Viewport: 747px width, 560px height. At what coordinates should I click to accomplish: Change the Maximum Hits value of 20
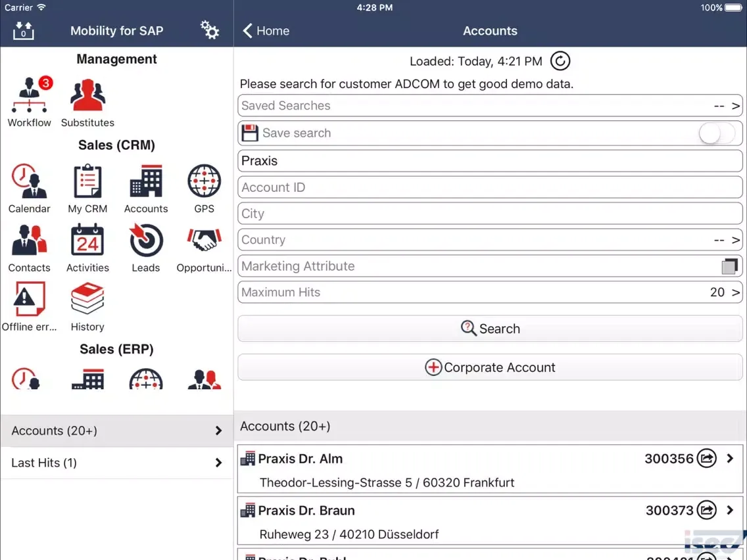click(490, 292)
